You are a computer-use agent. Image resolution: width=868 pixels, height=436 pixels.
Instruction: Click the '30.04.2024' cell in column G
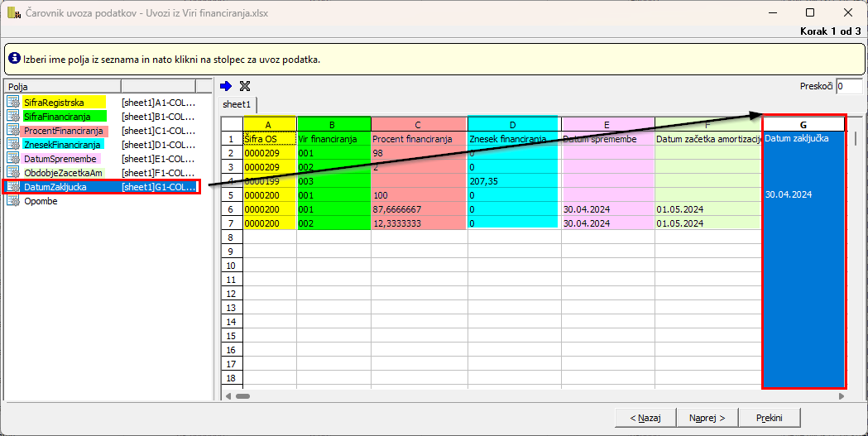pos(803,194)
